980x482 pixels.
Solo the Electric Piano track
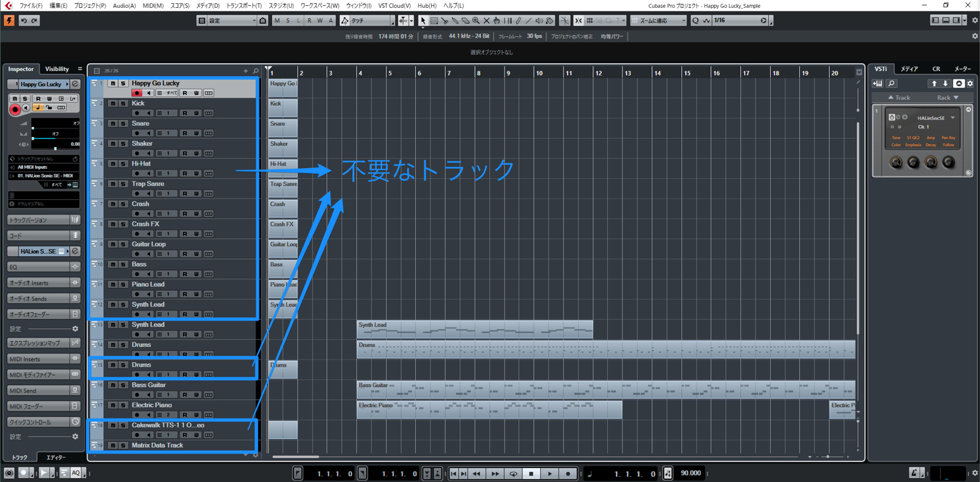pos(123,405)
